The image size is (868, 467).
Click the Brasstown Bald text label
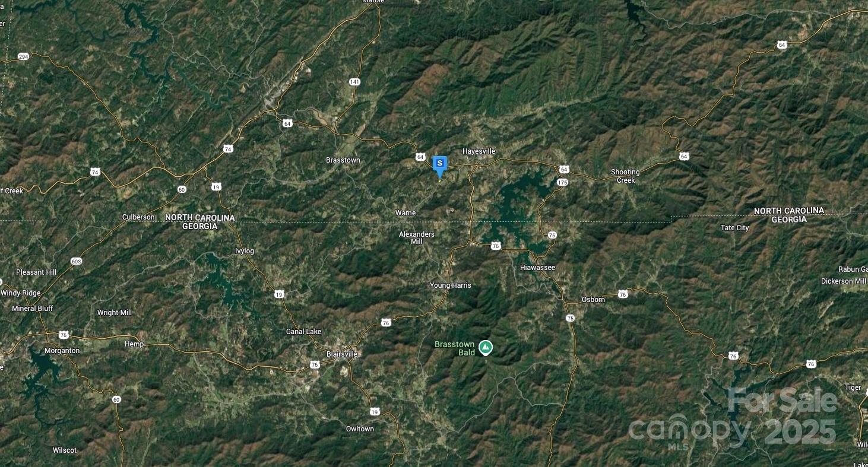pyautogui.click(x=455, y=348)
